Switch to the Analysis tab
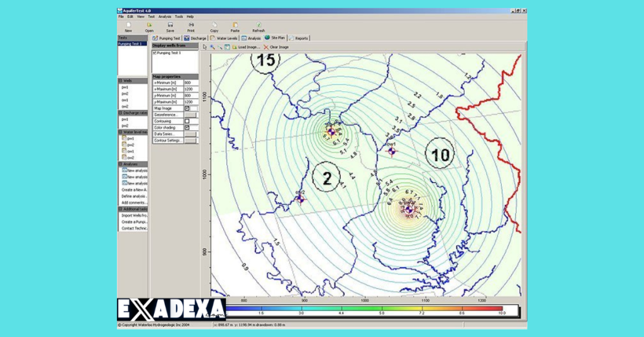The image size is (644, 337). (251, 38)
